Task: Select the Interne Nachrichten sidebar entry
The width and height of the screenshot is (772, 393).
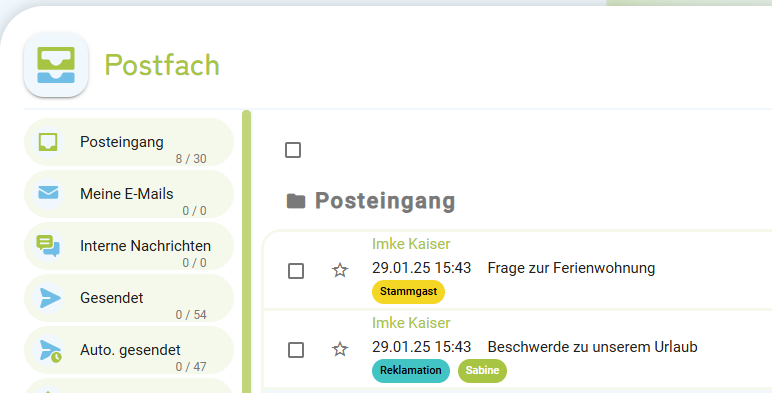Action: coord(129,246)
